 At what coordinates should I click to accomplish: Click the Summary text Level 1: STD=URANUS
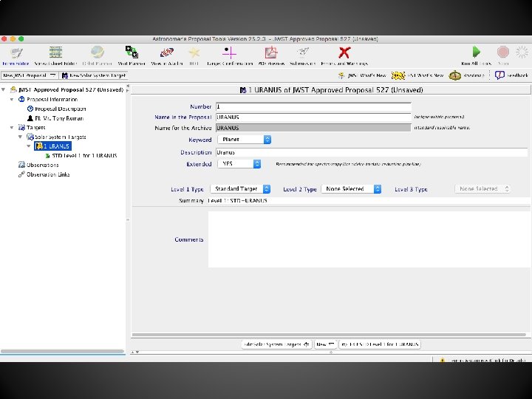[237, 201]
